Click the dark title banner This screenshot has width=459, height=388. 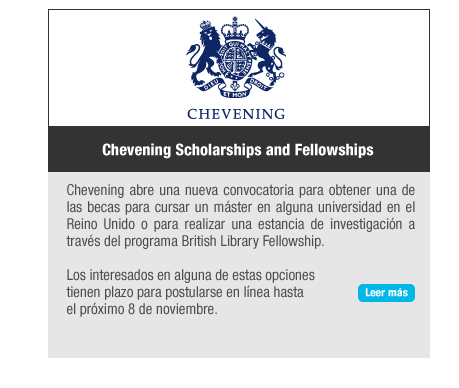239,149
